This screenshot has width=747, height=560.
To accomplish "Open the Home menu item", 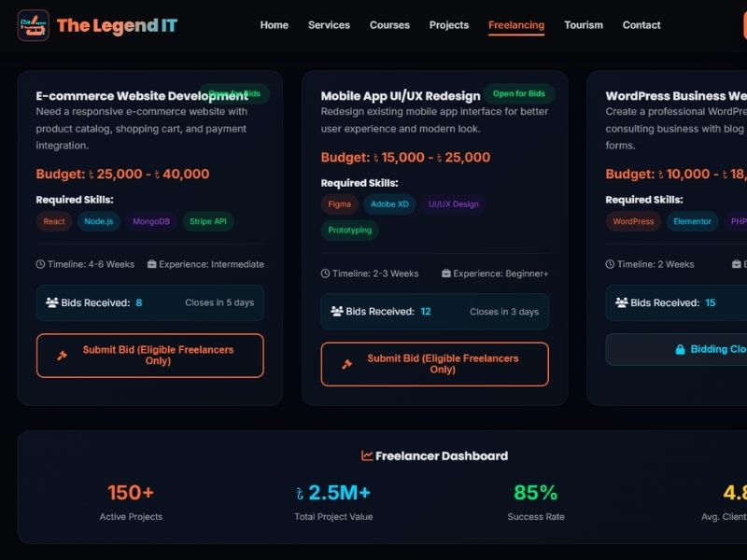I will [x=274, y=25].
